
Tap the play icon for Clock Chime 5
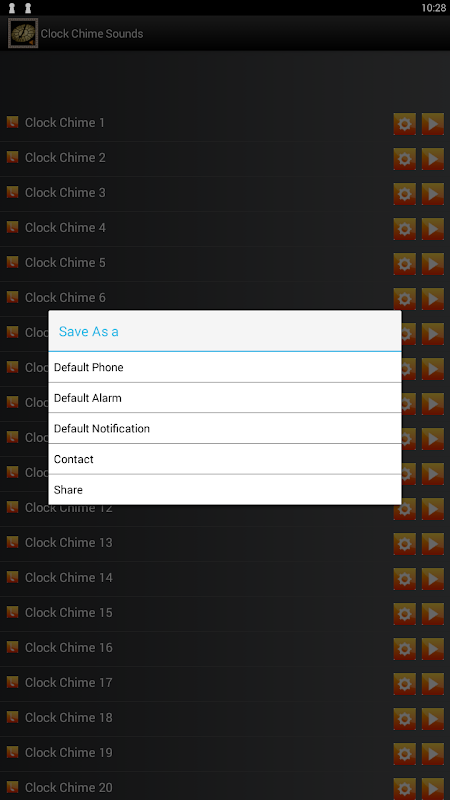(x=433, y=264)
